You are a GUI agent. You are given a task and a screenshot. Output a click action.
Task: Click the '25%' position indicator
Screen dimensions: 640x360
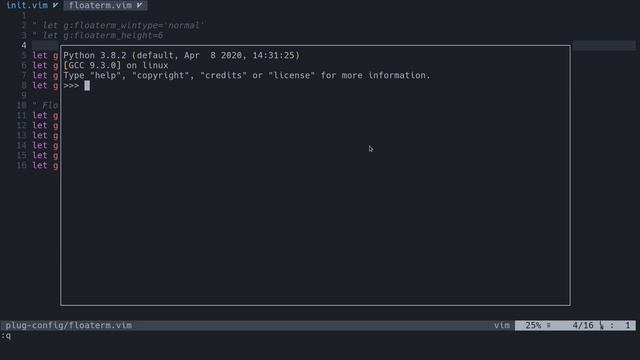point(533,325)
